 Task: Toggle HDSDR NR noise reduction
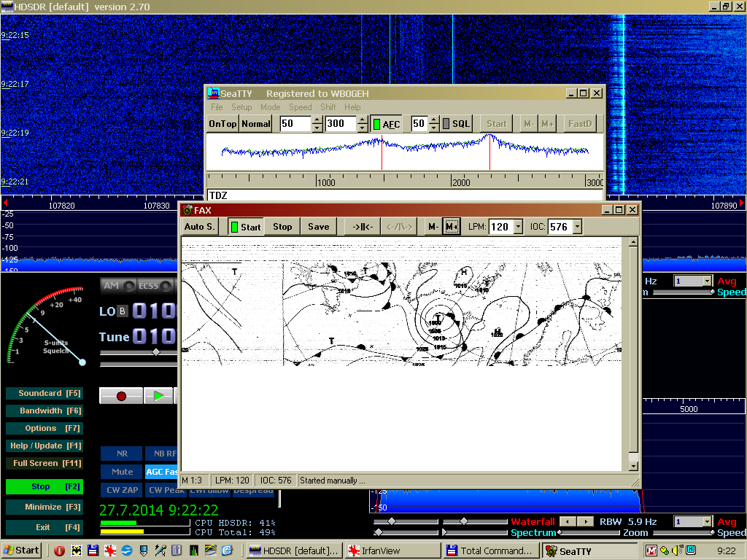[x=122, y=454]
